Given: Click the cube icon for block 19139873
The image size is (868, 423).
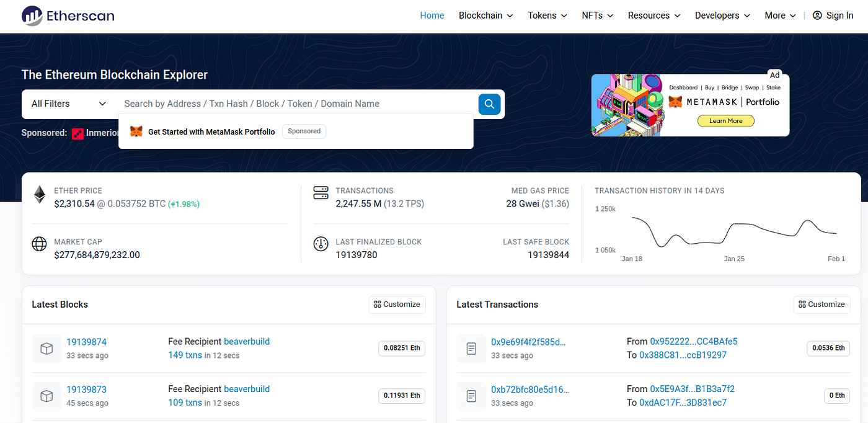Looking at the screenshot, I should (x=46, y=396).
